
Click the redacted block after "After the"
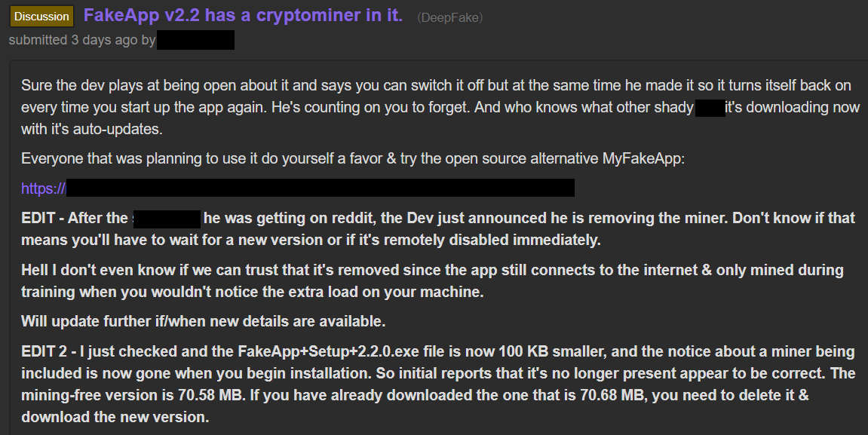pyautogui.click(x=167, y=219)
